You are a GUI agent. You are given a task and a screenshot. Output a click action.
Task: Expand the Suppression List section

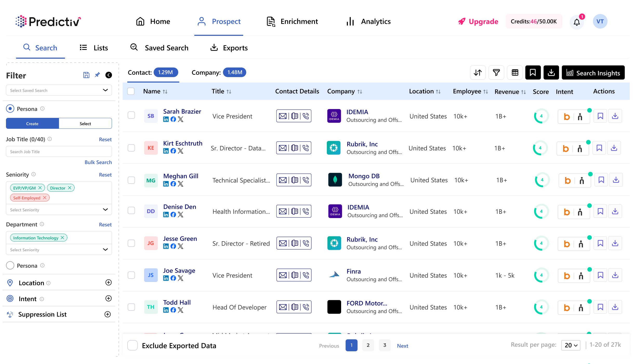point(108,314)
